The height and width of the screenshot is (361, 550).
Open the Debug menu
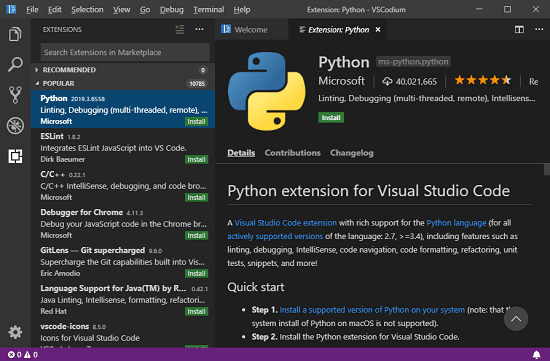click(172, 9)
